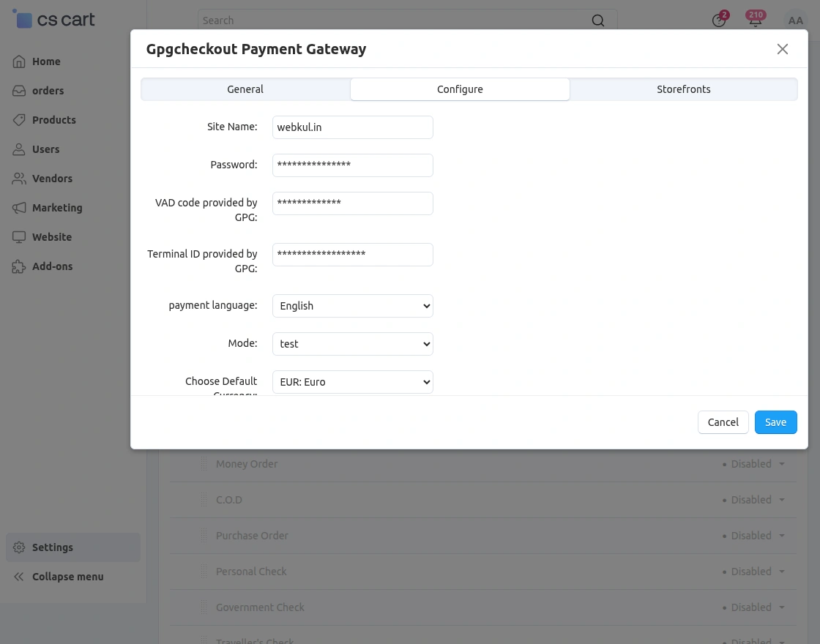This screenshot has width=820, height=644.
Task: Focus the VAD code field
Action: (x=352, y=203)
